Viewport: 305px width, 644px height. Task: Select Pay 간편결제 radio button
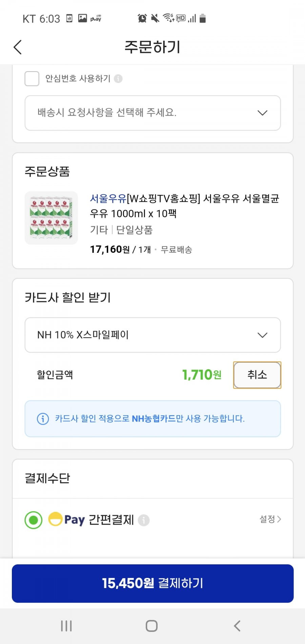[34, 520]
